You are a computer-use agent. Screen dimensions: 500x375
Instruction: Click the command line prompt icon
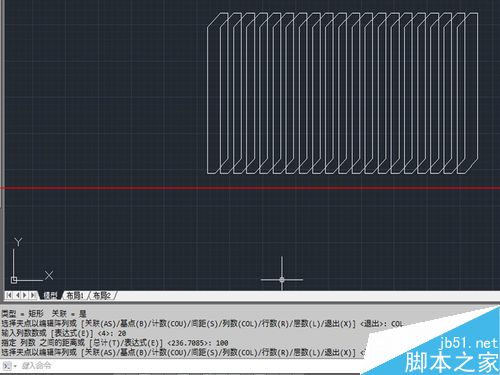(7, 366)
